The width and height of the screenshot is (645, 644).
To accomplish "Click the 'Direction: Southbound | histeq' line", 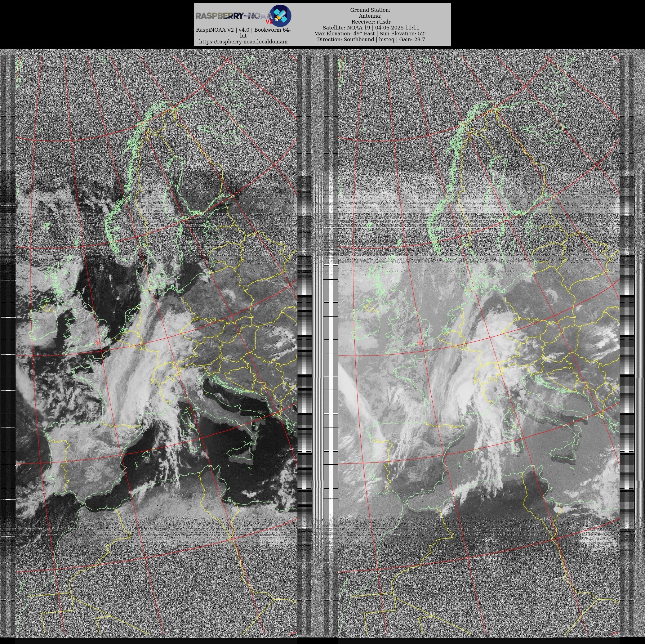I will 371,39.
